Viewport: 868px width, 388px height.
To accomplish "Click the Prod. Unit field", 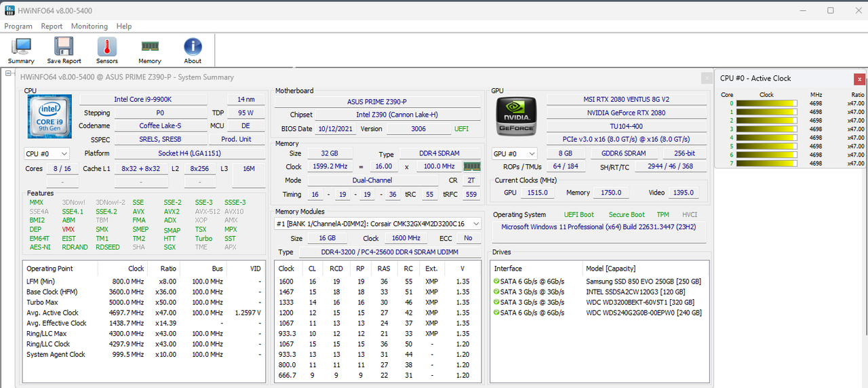I will click(x=236, y=139).
